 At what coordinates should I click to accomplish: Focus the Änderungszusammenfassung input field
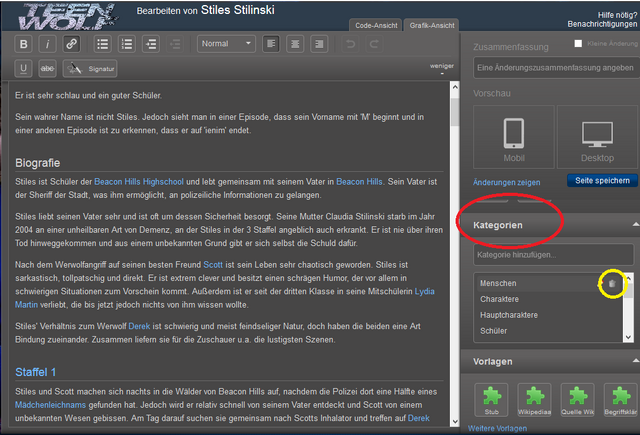pyautogui.click(x=555, y=68)
